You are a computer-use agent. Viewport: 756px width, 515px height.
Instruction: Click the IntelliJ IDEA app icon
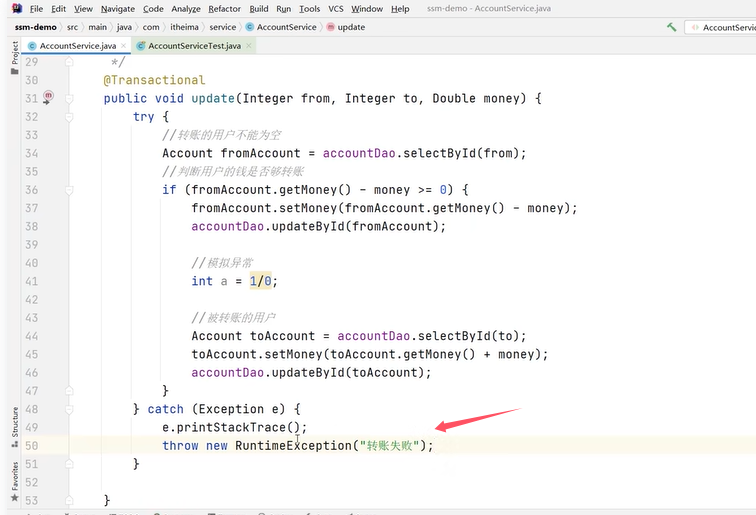tap(17, 8)
